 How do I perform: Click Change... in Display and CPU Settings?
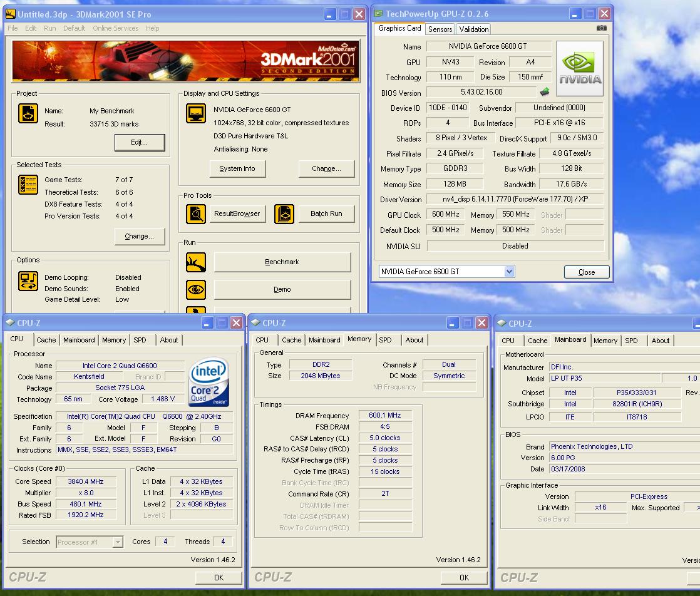click(x=326, y=169)
